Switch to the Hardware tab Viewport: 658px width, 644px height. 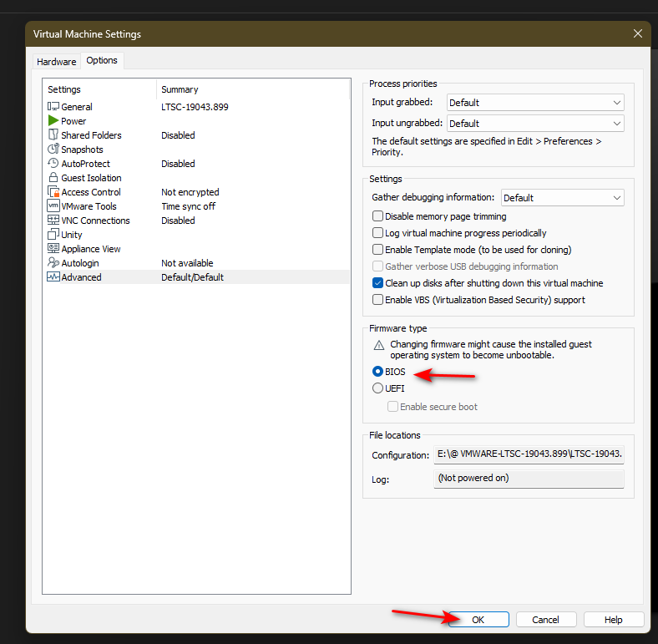click(x=57, y=62)
